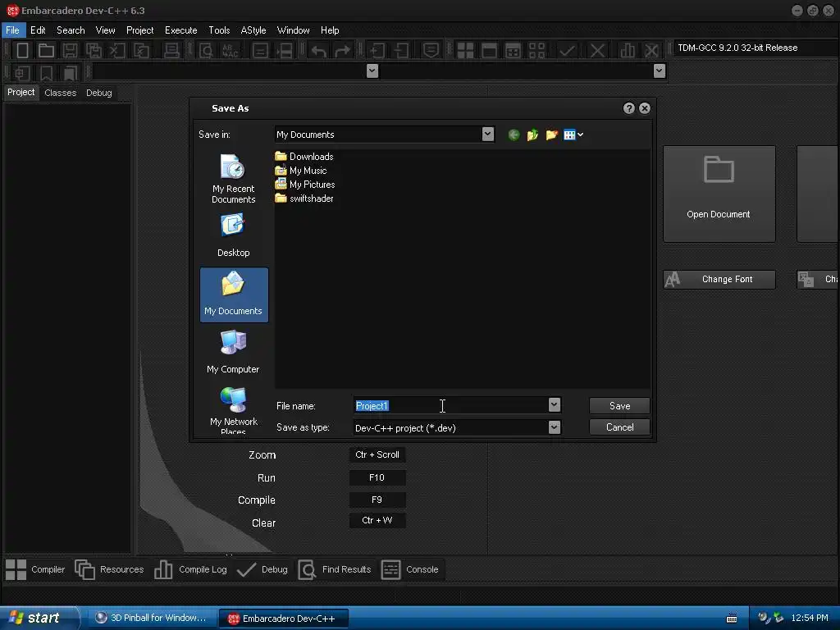Switch to 3D Pinball taskbar item

(x=151, y=619)
